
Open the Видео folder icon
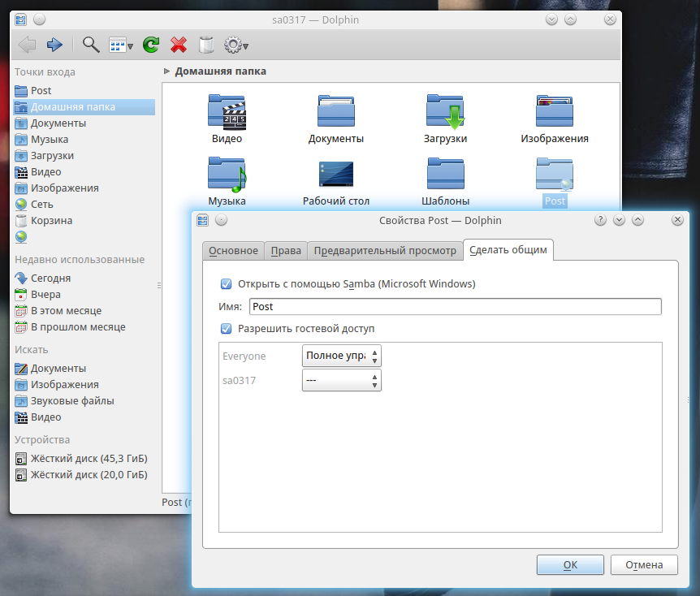click(x=227, y=112)
